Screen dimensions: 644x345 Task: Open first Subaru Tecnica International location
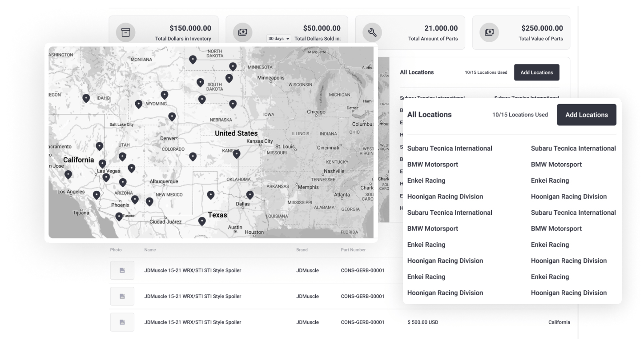pos(449,148)
